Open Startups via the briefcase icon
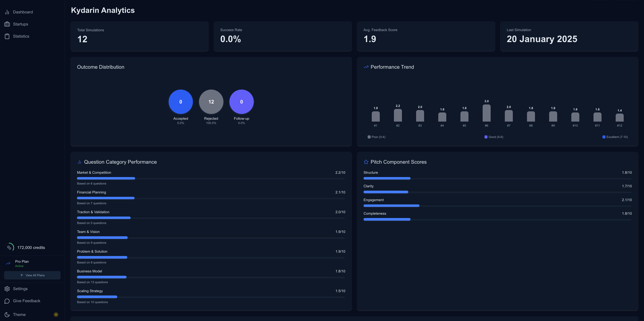 click(7, 24)
